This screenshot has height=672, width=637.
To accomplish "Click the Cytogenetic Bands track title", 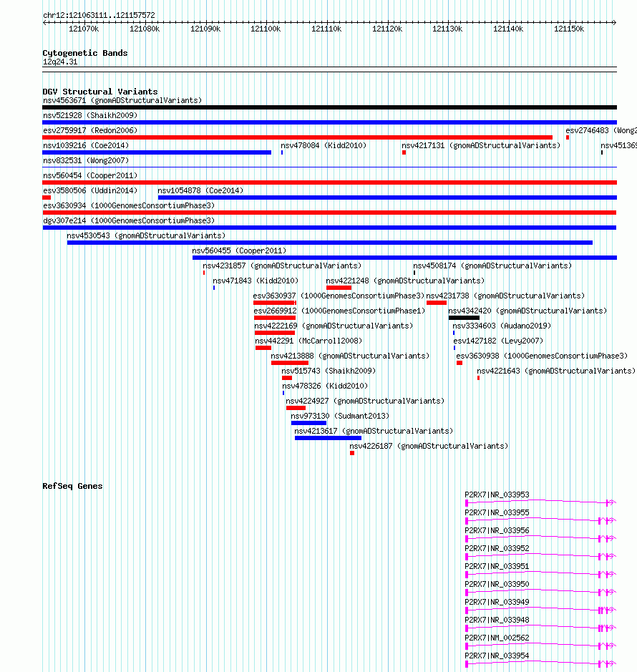I will (85, 53).
